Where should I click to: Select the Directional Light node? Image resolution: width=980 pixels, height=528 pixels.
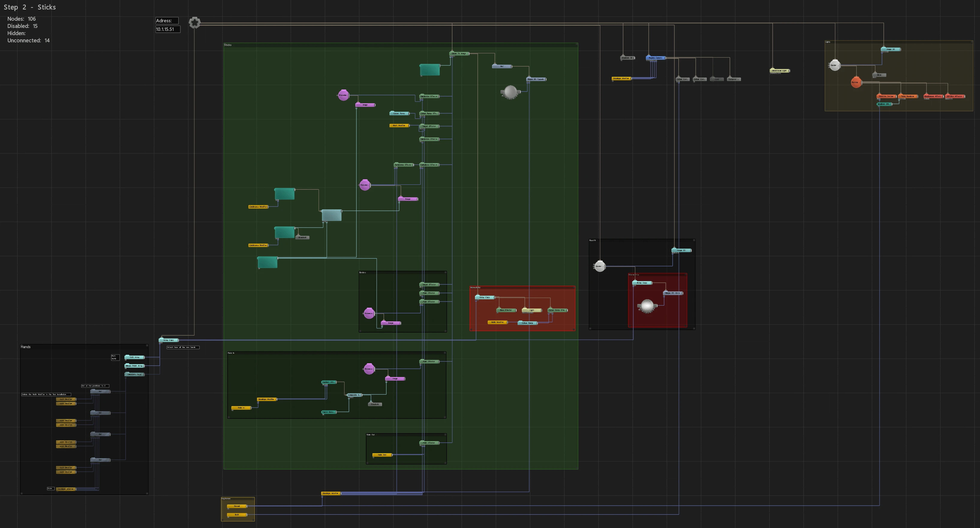click(779, 71)
